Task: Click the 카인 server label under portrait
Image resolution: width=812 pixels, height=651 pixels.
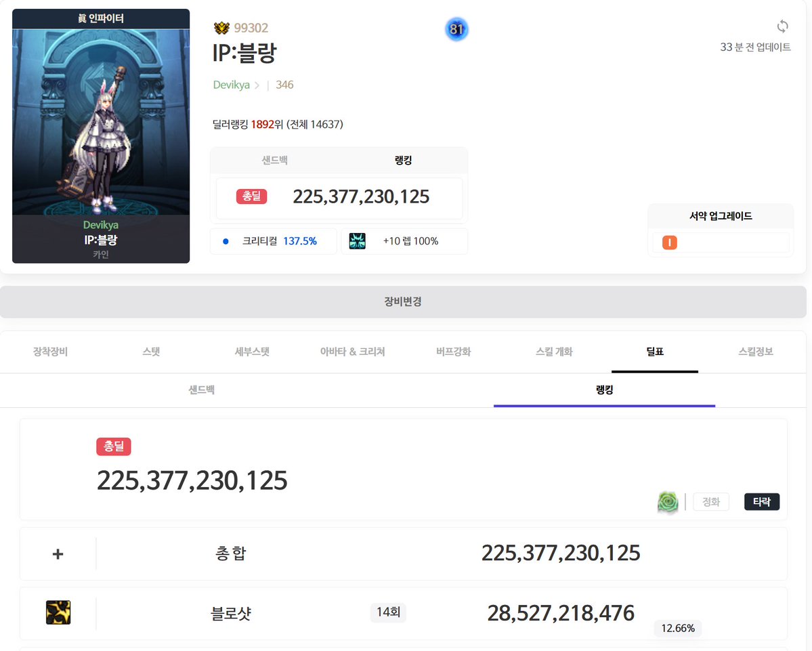Action: point(101,254)
